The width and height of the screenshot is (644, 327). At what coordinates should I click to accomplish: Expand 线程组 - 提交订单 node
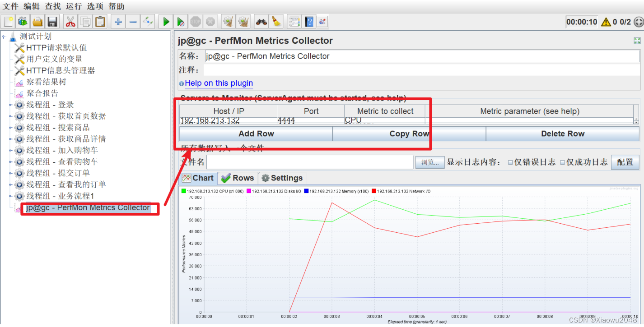tap(11, 173)
